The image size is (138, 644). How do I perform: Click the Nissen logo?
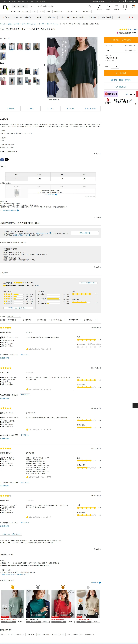point(5,8)
